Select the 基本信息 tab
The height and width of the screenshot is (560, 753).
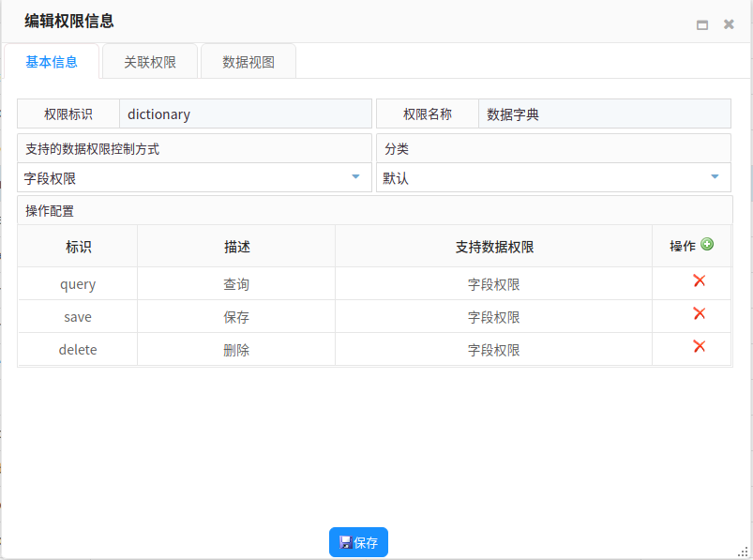pyautogui.click(x=52, y=62)
